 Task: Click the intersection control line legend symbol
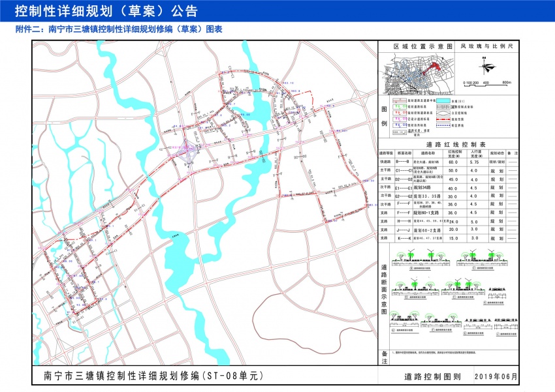[443, 113]
